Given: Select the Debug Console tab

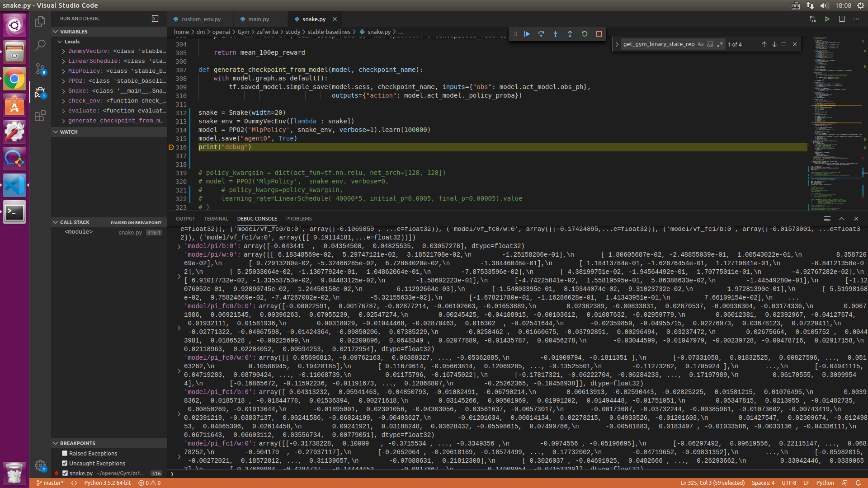Looking at the screenshot, I should (x=257, y=219).
